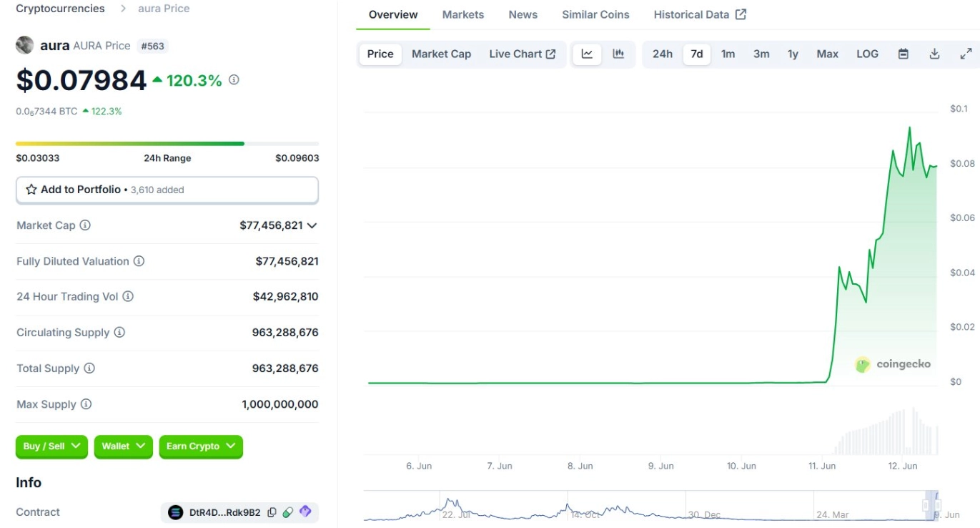Image resolution: width=980 pixels, height=528 pixels.
Task: Copy the contract address
Action: (272, 512)
